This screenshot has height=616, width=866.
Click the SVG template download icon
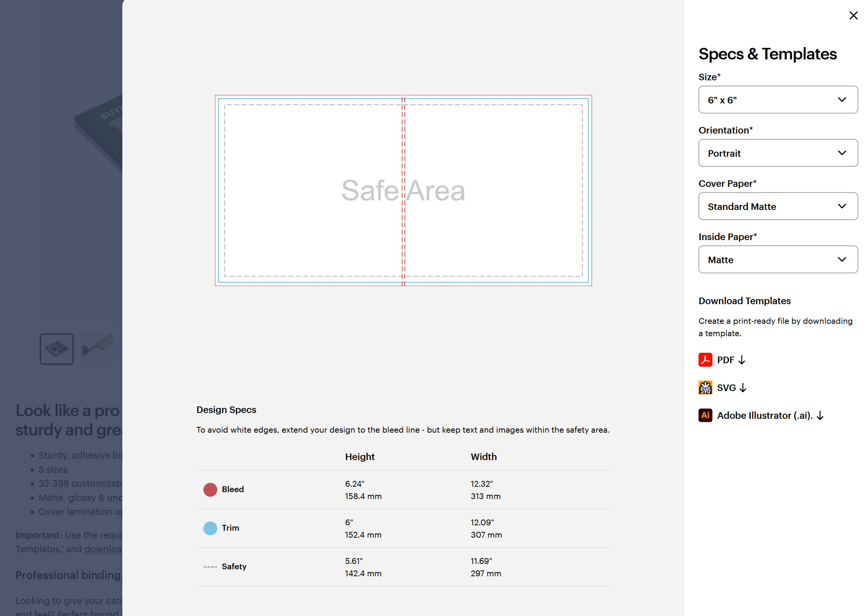pos(705,387)
